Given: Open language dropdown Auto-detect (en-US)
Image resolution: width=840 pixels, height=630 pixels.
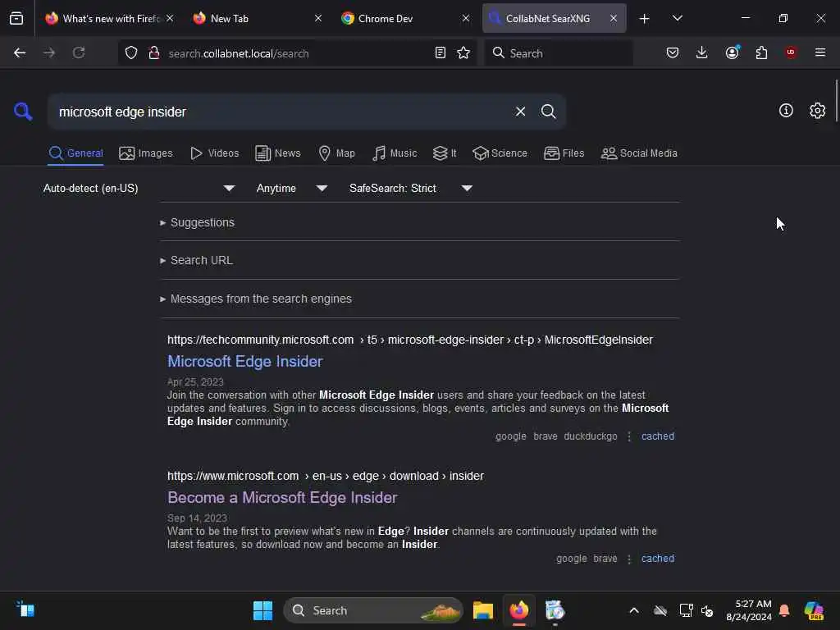Looking at the screenshot, I should point(139,188).
